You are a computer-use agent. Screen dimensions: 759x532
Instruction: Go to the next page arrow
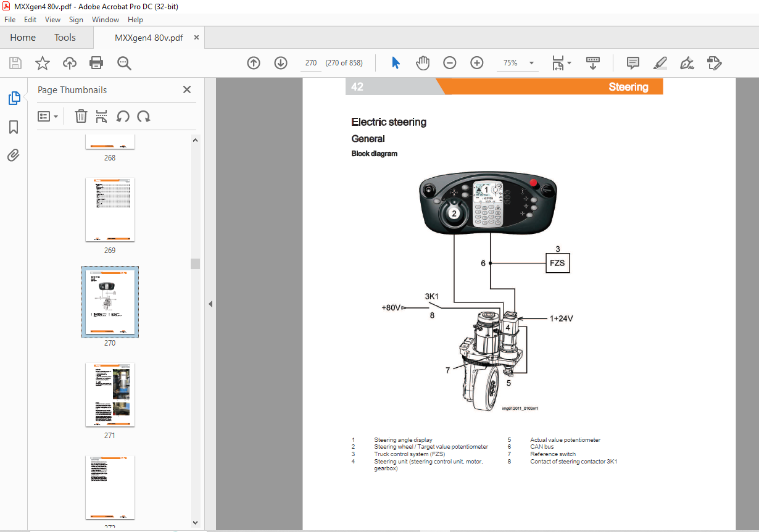(281, 63)
